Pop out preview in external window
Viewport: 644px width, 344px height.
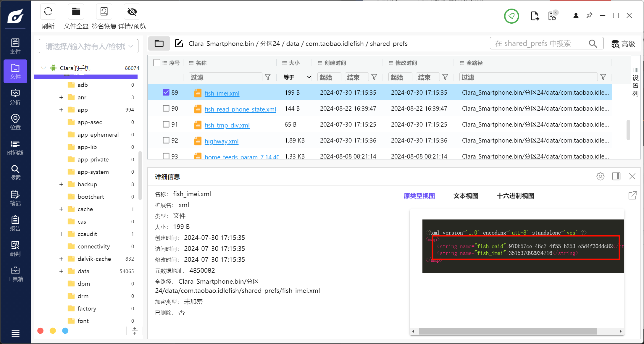pos(632,196)
